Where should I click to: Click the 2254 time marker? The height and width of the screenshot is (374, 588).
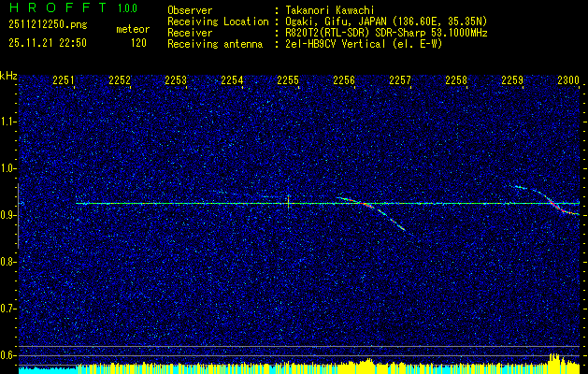(x=232, y=79)
